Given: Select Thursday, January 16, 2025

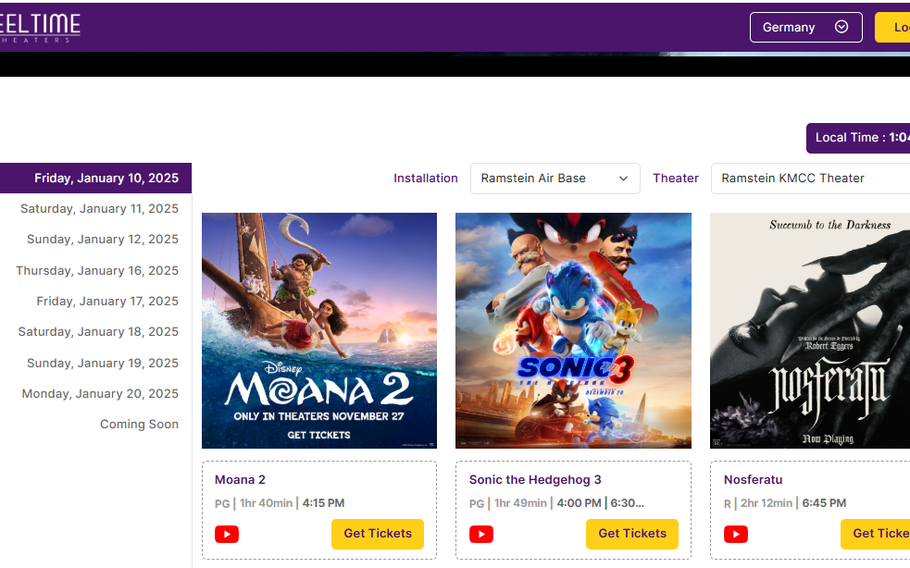Looking at the screenshot, I should [97, 271].
